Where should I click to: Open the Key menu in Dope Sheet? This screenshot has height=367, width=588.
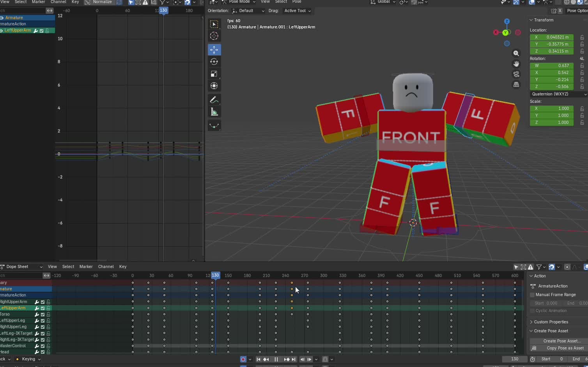click(x=123, y=267)
